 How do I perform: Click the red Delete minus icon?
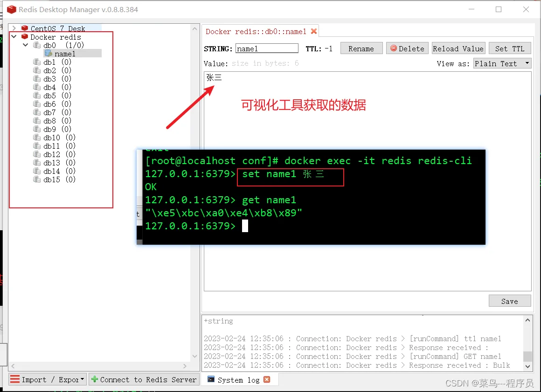[393, 48]
